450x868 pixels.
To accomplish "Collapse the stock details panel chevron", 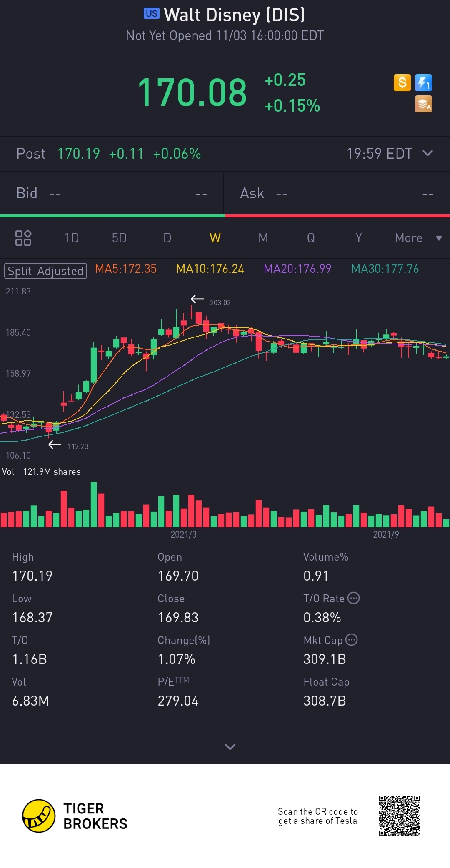I will pos(230,747).
